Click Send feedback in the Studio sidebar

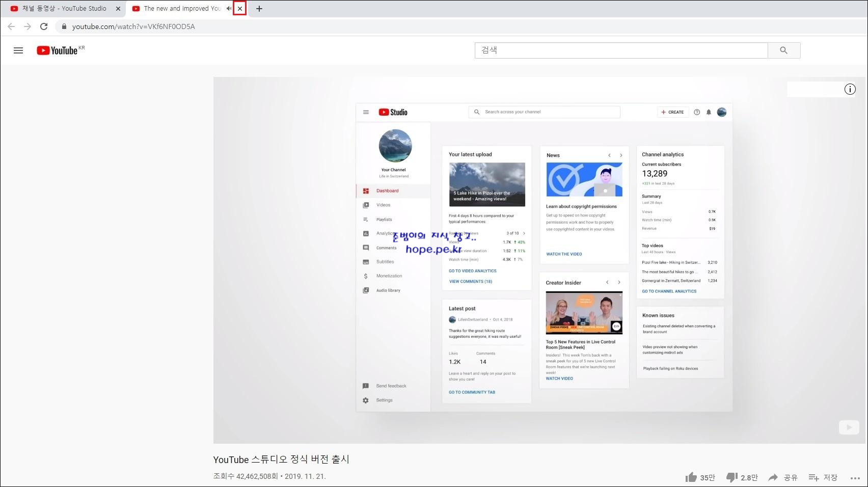[x=393, y=386]
